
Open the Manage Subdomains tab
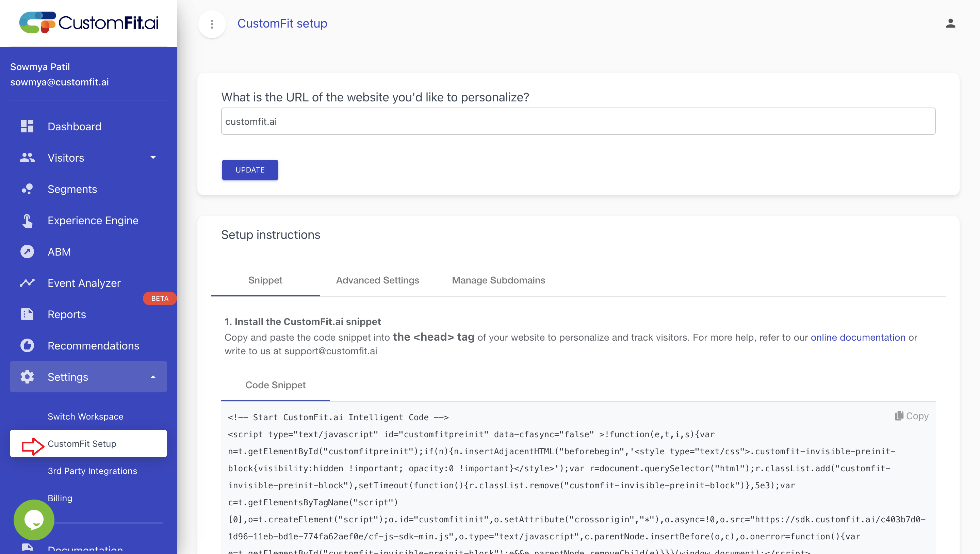click(x=499, y=280)
